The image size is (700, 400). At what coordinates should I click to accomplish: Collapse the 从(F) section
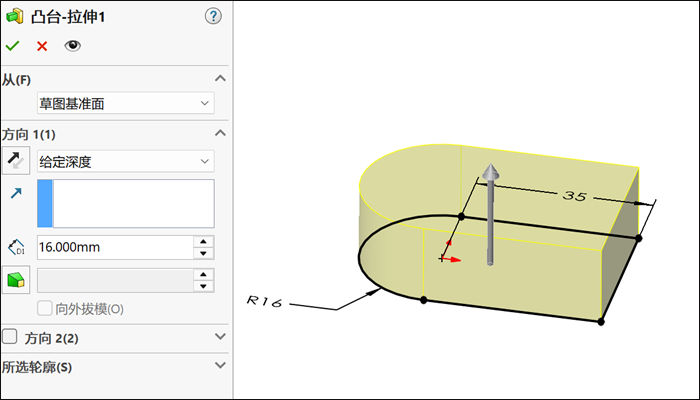click(220, 79)
